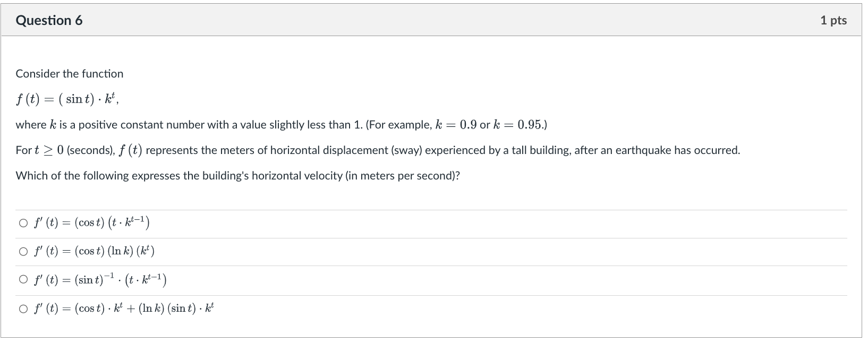Click the horizontal velocity question text
This screenshot has width=868, height=342.
(x=237, y=175)
